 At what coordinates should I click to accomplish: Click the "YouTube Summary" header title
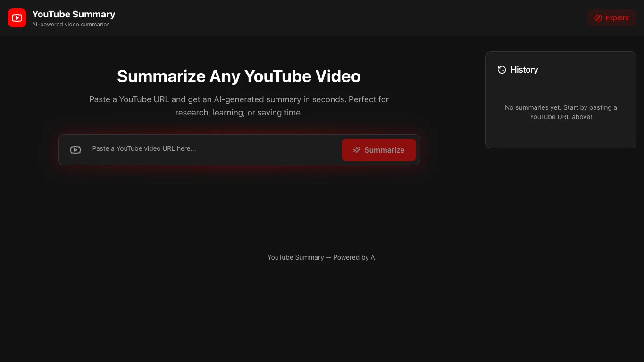tap(74, 14)
